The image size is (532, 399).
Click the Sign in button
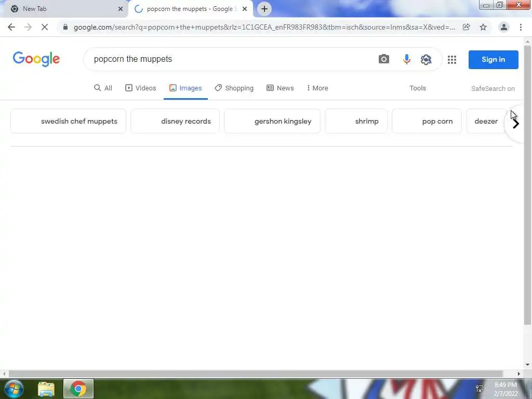click(x=494, y=60)
